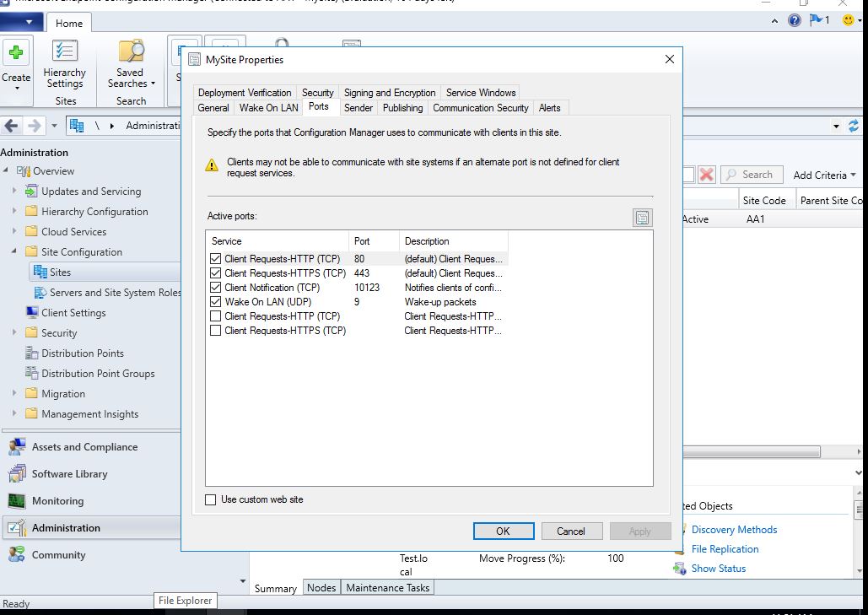868x615 pixels.
Task: Open Client Settings node
Action: (73, 312)
